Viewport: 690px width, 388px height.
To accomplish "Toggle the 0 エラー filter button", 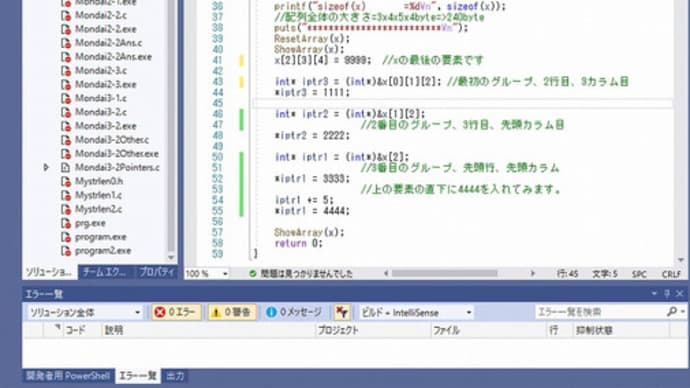I will [176, 312].
